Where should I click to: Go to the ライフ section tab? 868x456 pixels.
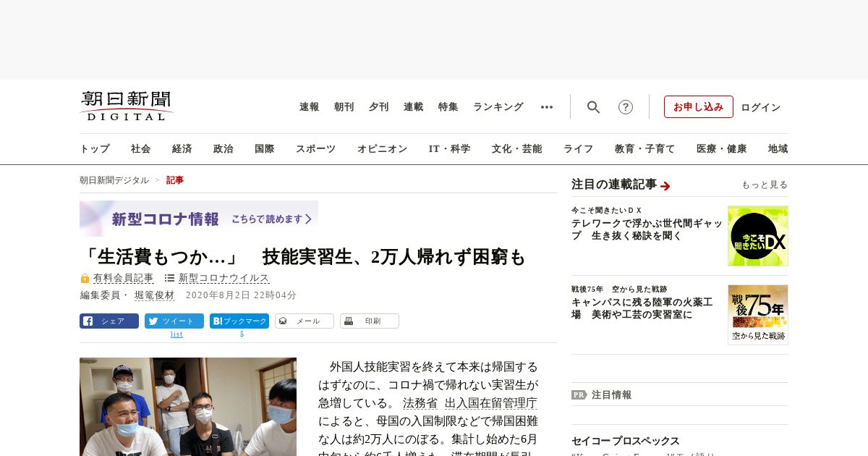pyautogui.click(x=579, y=149)
